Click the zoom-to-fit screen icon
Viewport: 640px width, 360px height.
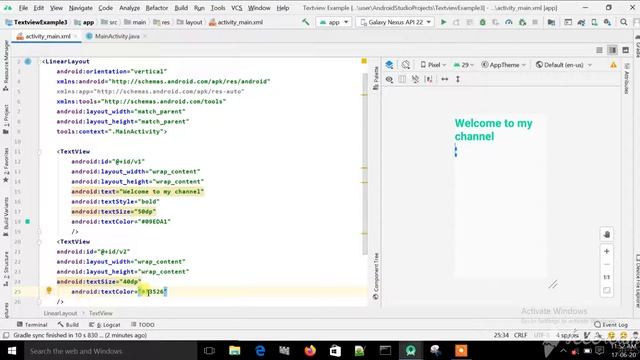(x=607, y=291)
